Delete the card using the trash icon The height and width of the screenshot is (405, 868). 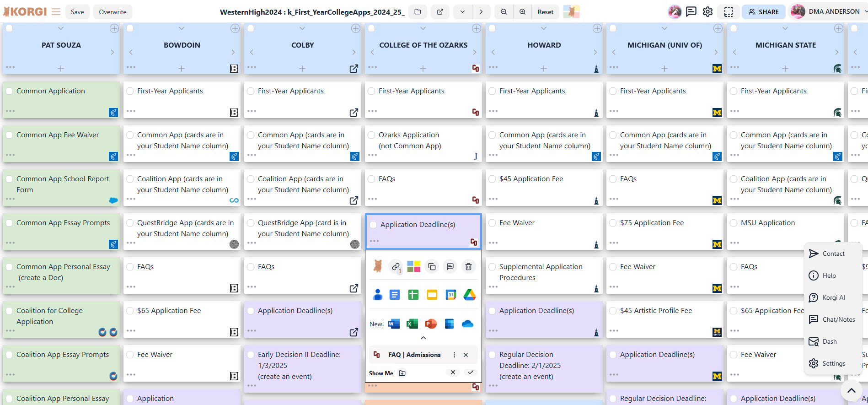point(468,266)
